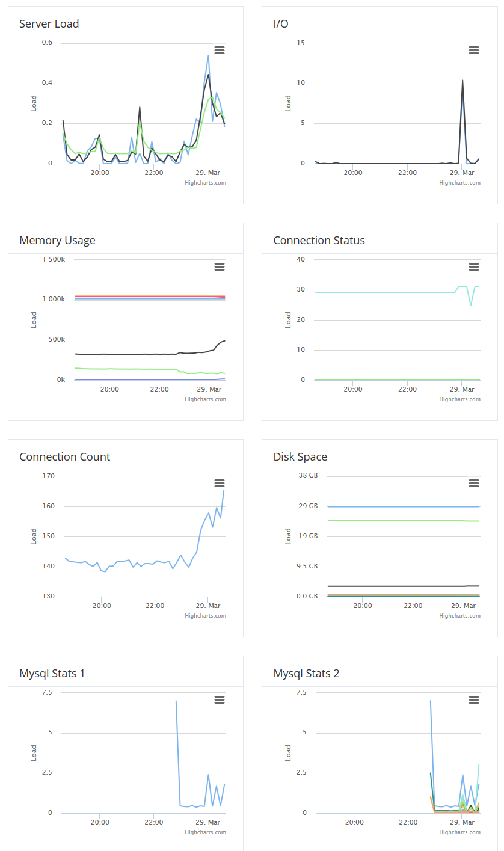Follow Highcharts.com link under Server Load
The height and width of the screenshot is (851, 504).
click(x=206, y=183)
